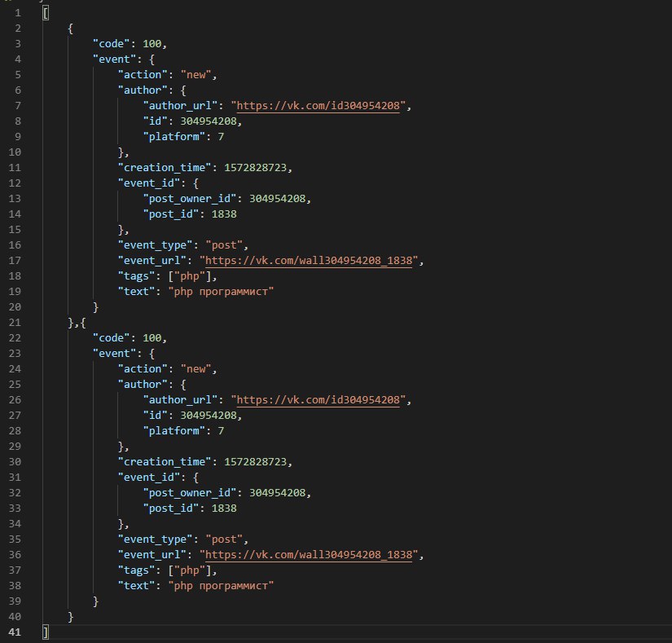Click the "event_url" key on line 36
This screenshot has height=643, width=672.
click(x=152, y=555)
